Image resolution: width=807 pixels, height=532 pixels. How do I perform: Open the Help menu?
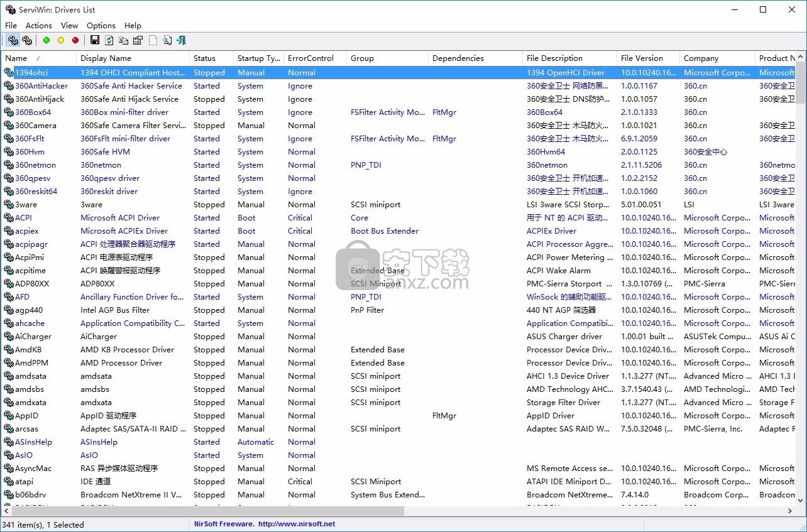point(133,25)
